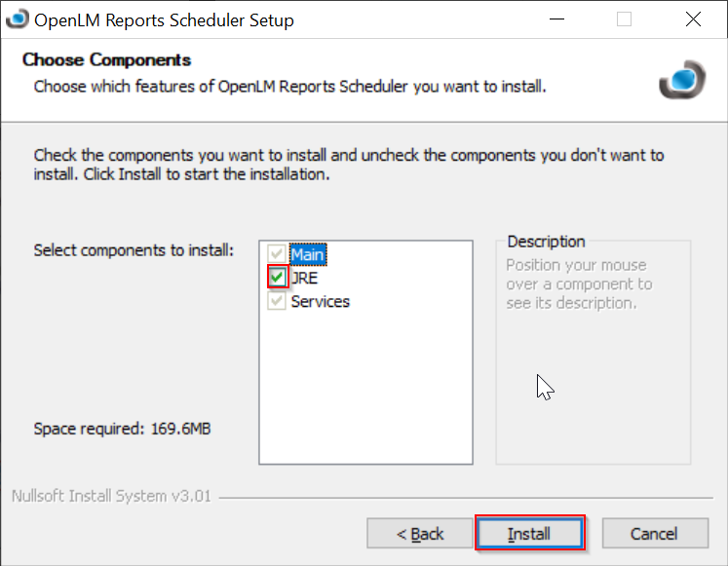Close the OpenLM Reports Scheduler Setup window
The image size is (728, 566).
click(x=693, y=19)
